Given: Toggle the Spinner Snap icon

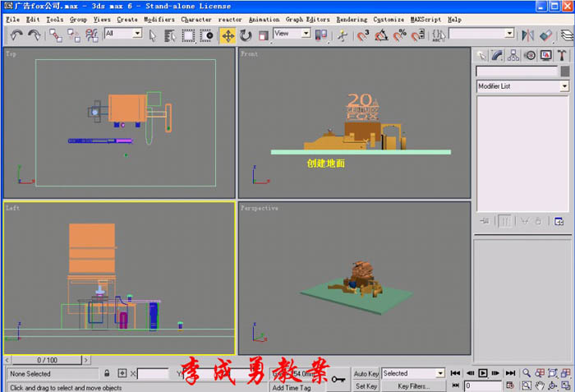Looking at the screenshot, I should (417, 35).
